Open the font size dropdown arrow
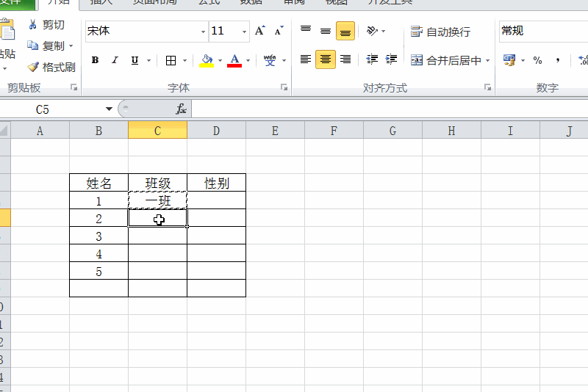This screenshot has height=392, width=588. [x=244, y=32]
